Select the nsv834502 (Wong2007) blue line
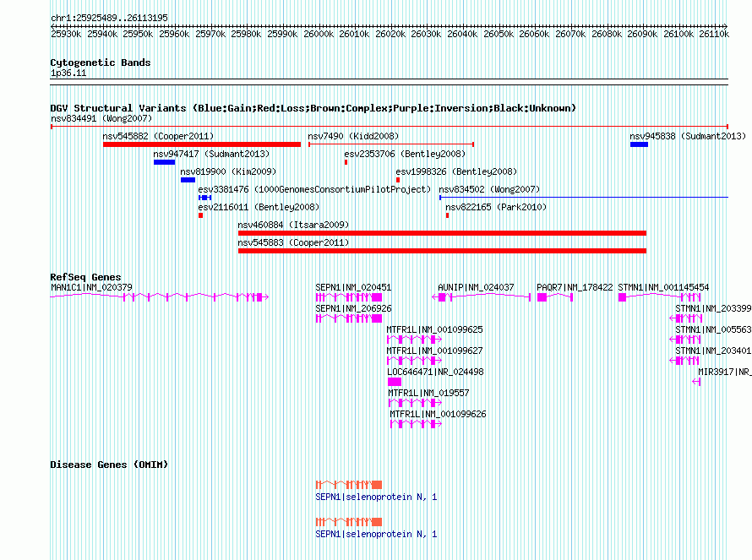Image resolution: width=752 pixels, height=560 pixels. pyautogui.click(x=584, y=198)
